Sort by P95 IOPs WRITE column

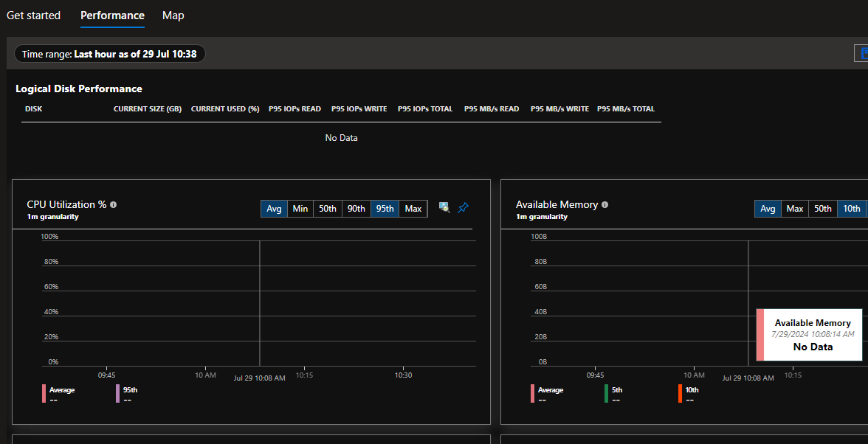pos(359,109)
